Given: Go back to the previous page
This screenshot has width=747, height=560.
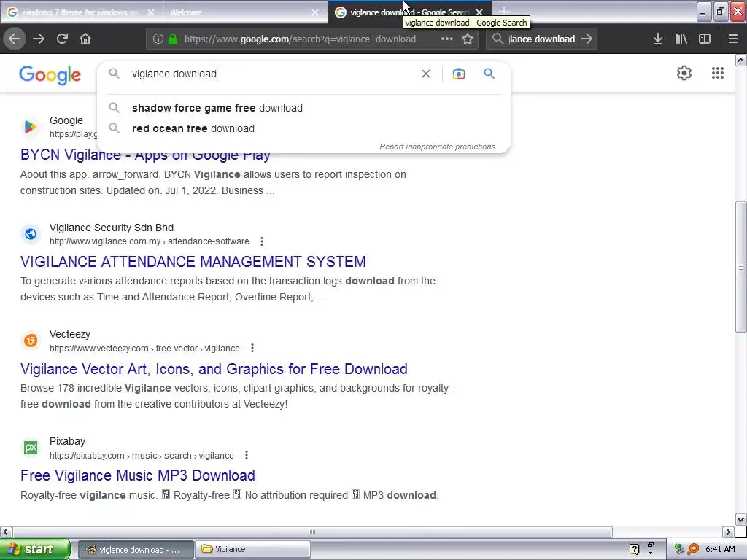Looking at the screenshot, I should click(15, 39).
